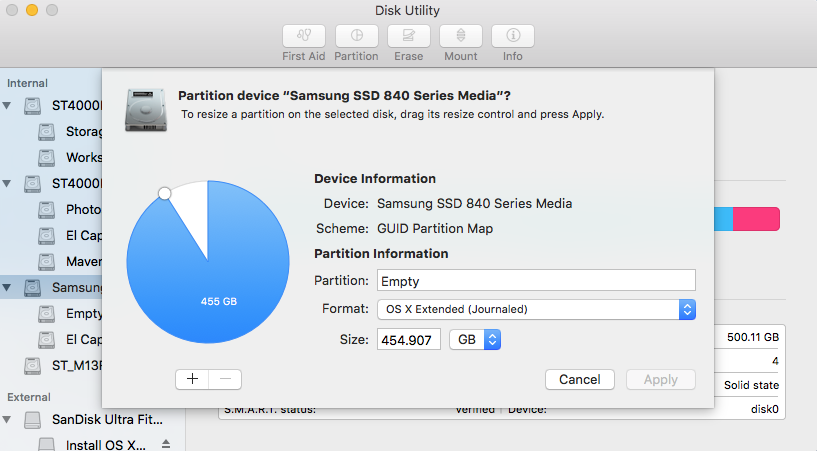Eject the Install OS X volume
Image resolution: width=817 pixels, height=451 pixels.
pyautogui.click(x=167, y=444)
